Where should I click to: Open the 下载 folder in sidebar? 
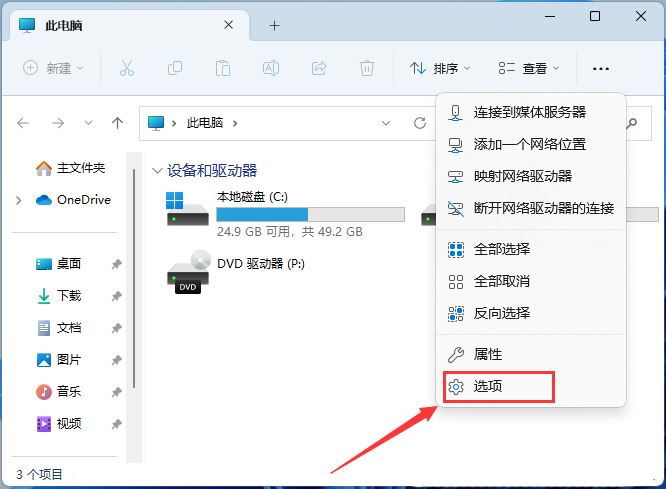click(x=69, y=296)
